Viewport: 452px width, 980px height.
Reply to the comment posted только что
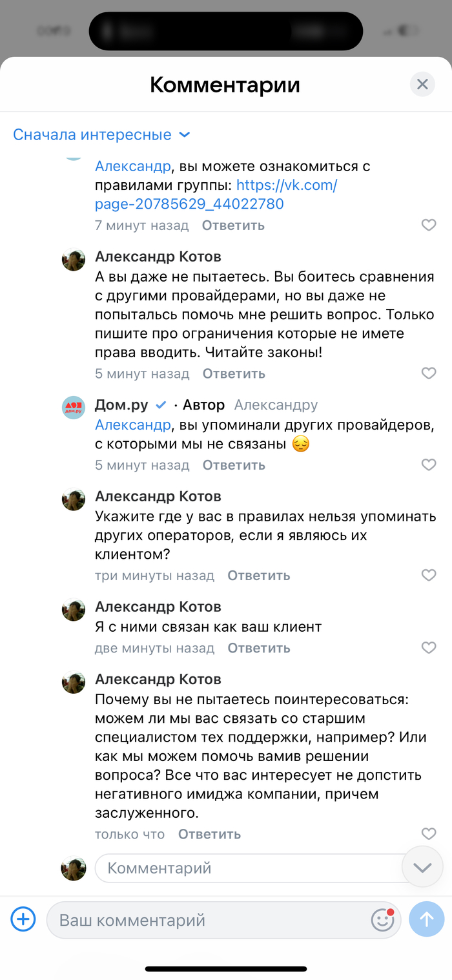(209, 834)
